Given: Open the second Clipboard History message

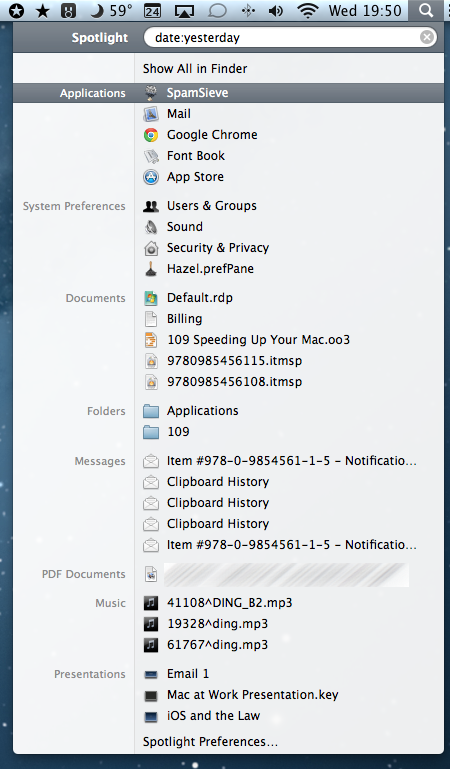Looking at the screenshot, I should [x=218, y=503].
